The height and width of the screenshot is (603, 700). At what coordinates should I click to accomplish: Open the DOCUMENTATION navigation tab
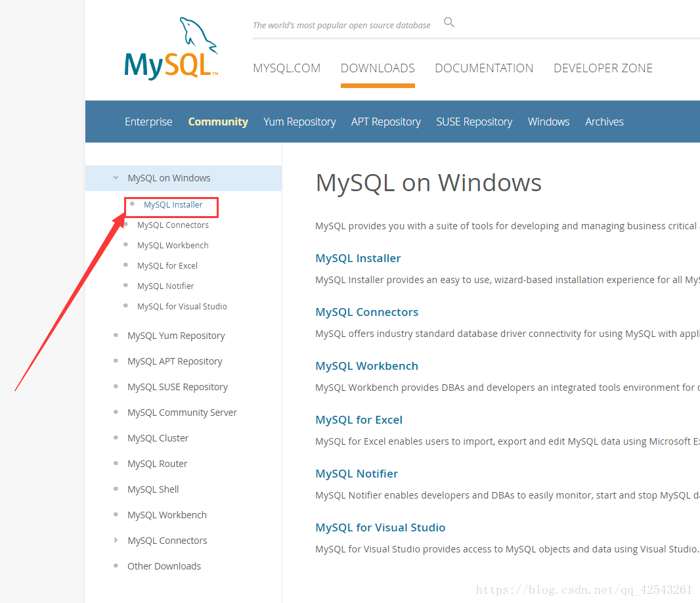tap(484, 68)
